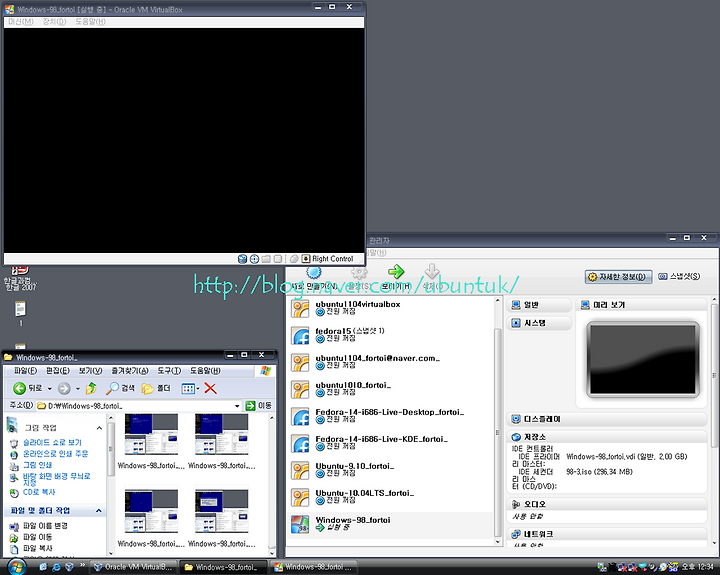Click the Settings gear toolbar icon in VirtualBox Manager

click(360, 272)
